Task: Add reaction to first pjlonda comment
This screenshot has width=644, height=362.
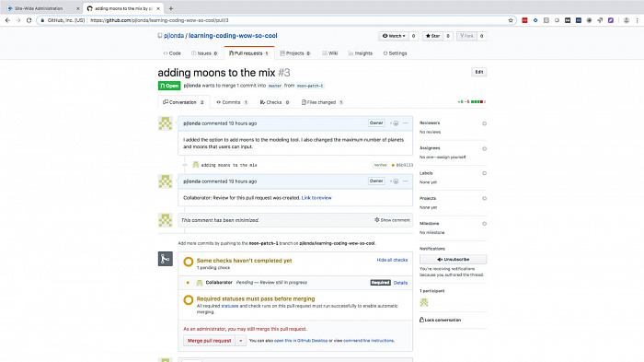Action: click(x=395, y=123)
